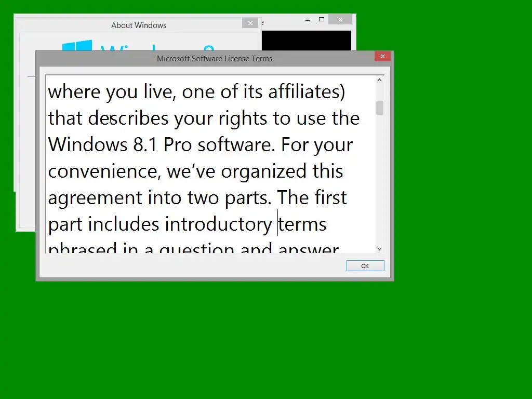Click the About Windows title bar
The width and height of the screenshot is (532, 399).
tap(139, 25)
